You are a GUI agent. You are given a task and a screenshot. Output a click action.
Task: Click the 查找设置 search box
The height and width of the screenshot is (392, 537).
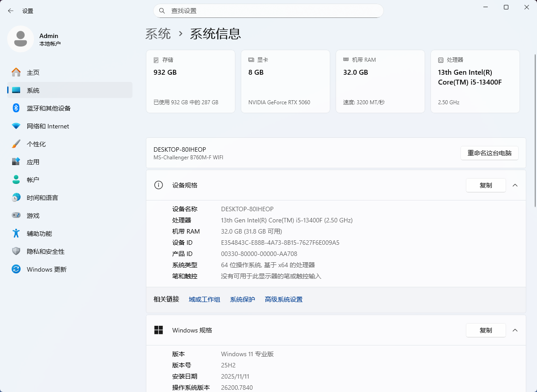click(x=268, y=11)
